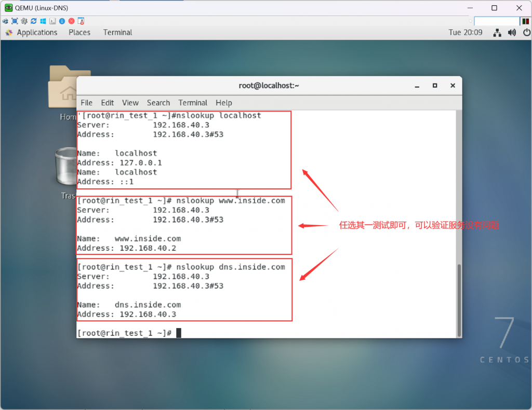Open QEMU settings gear icon
Image resolution: width=532 pixels, height=410 pixels.
[x=24, y=21]
